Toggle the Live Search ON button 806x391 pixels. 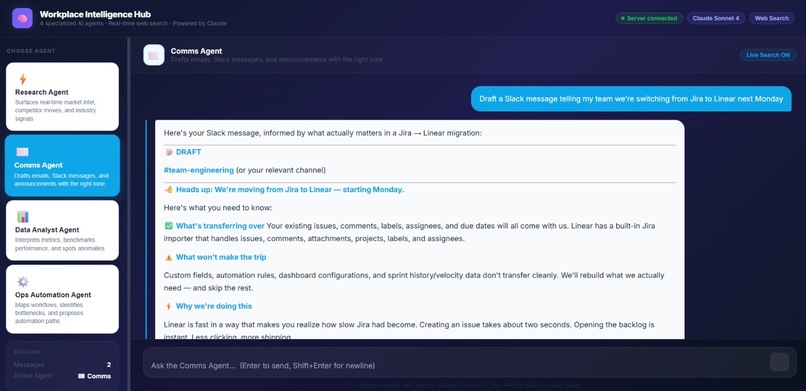pyautogui.click(x=768, y=55)
